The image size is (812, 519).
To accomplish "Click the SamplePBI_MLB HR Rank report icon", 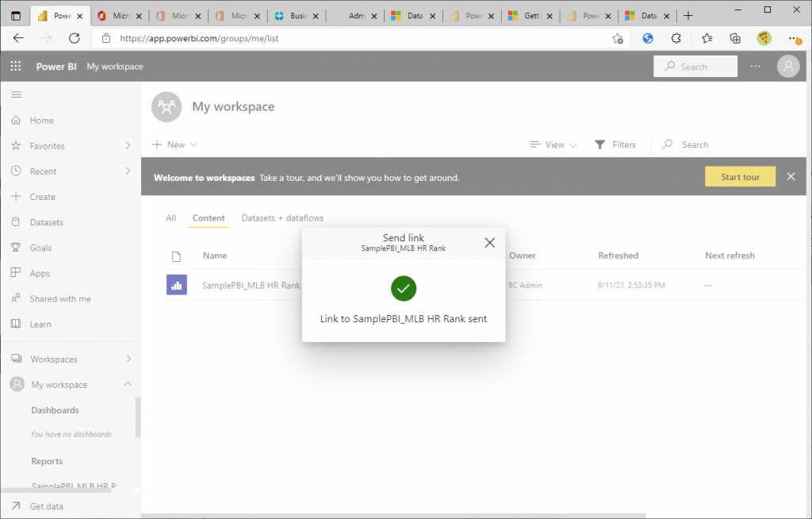I will (177, 285).
